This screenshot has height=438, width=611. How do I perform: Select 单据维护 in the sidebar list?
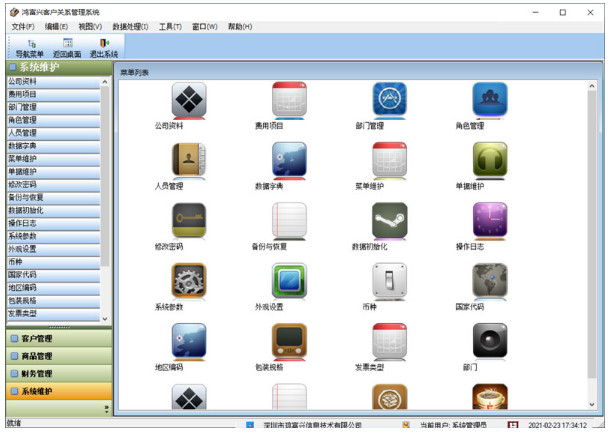pyautogui.click(x=53, y=171)
